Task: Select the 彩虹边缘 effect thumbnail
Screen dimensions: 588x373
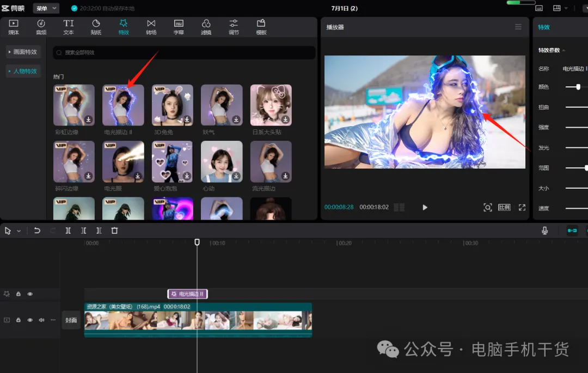Action: 74,105
